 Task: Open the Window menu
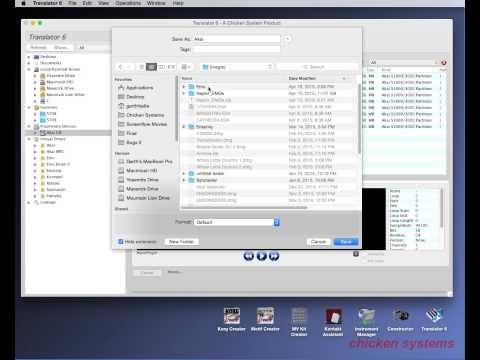156,3
